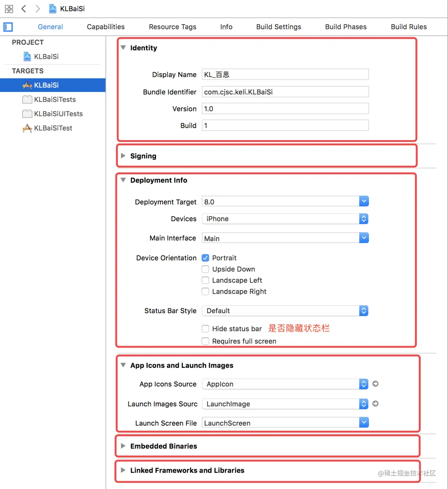Screen dimensions: 448x489
Task: Check the Hide status bar checkbox
Action: pyautogui.click(x=205, y=328)
